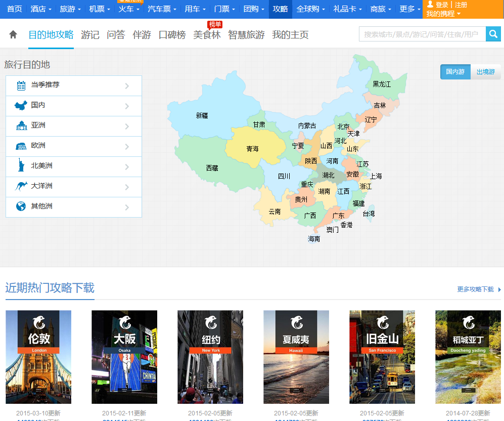Screen dimensions: 504x421
Task: Open the 伴游 link
Action: tap(142, 35)
